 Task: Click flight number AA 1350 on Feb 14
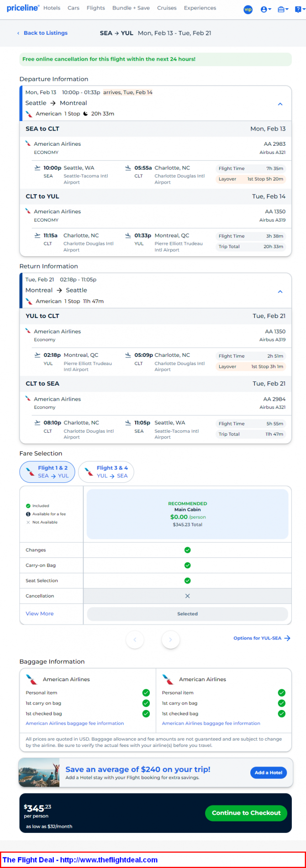click(x=275, y=212)
